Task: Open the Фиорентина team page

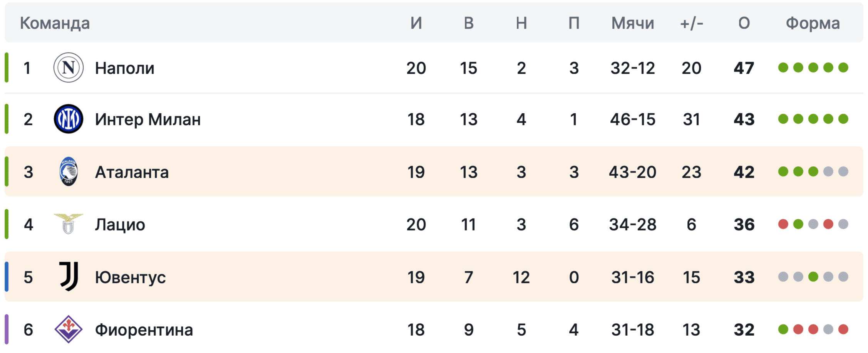Action: coord(144,330)
